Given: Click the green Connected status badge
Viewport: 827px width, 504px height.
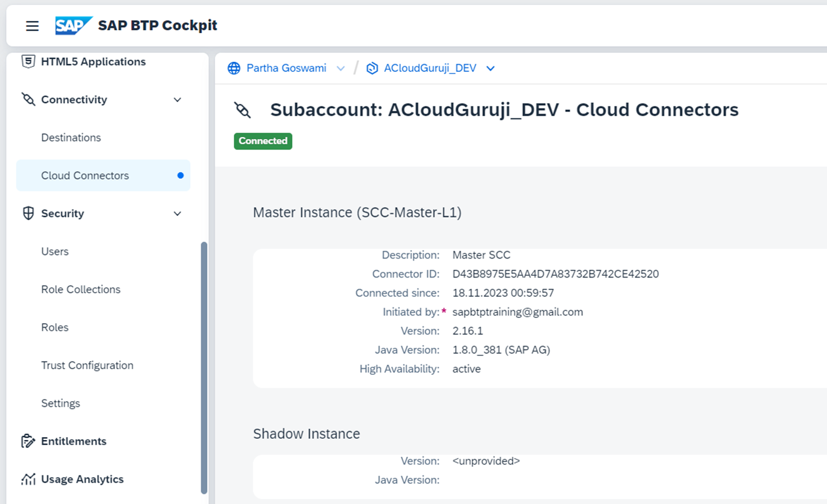Looking at the screenshot, I should tap(263, 141).
